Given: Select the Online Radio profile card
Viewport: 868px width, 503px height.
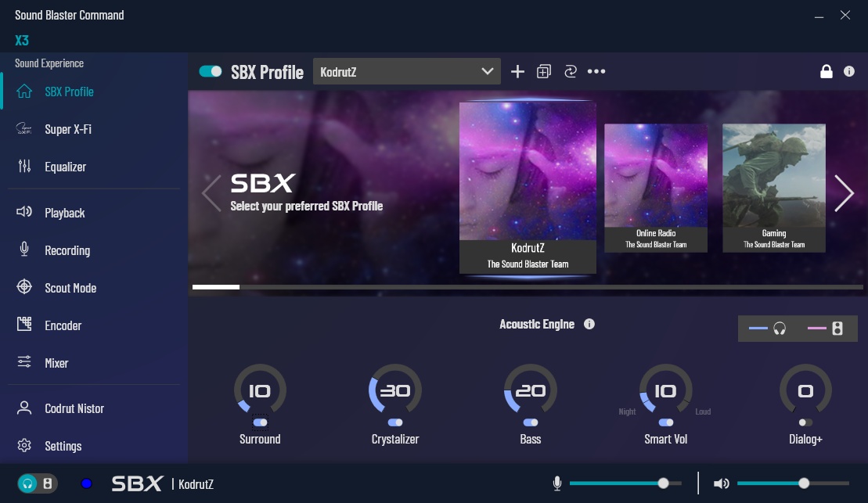Looking at the screenshot, I should point(655,188).
